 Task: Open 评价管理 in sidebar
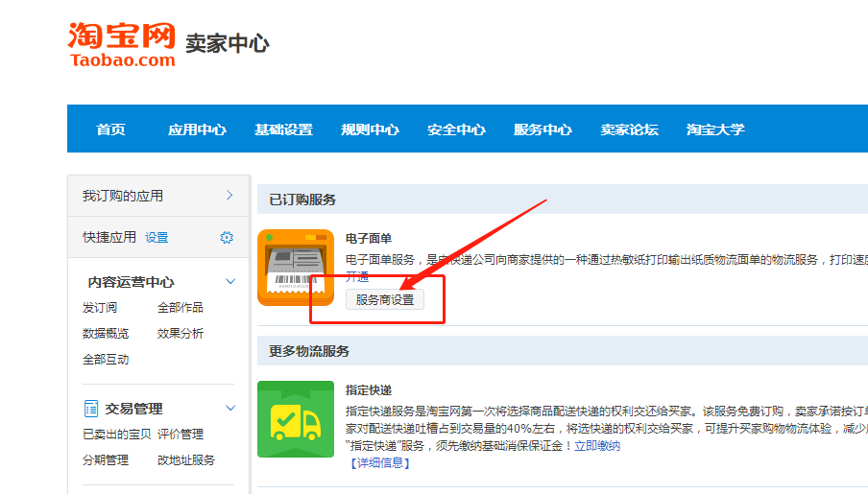(x=181, y=435)
